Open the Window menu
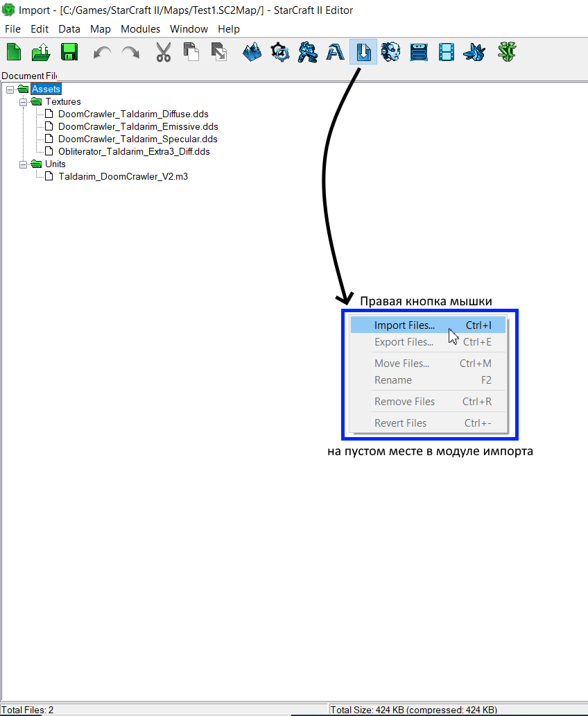 pyautogui.click(x=189, y=28)
